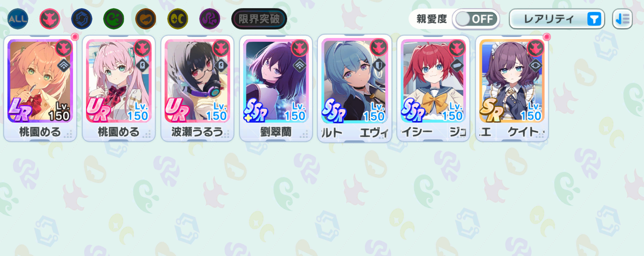Click the 親愛度 label
This screenshot has width=644, height=256.
pyautogui.click(x=432, y=19)
